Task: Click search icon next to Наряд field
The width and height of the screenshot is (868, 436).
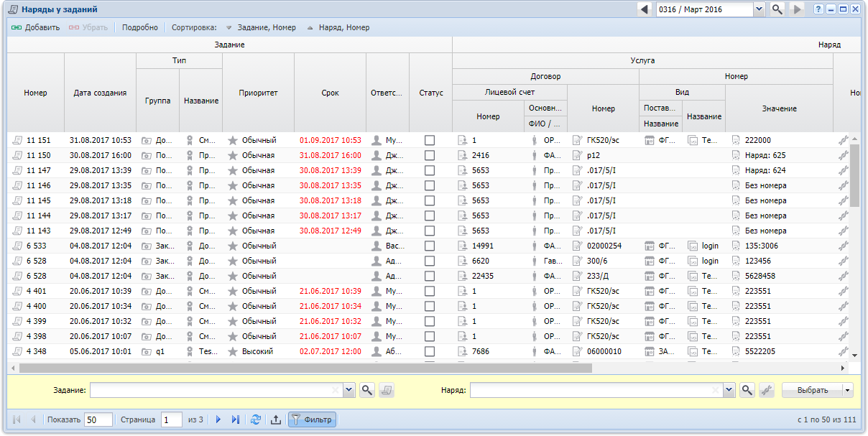Action: [x=747, y=390]
